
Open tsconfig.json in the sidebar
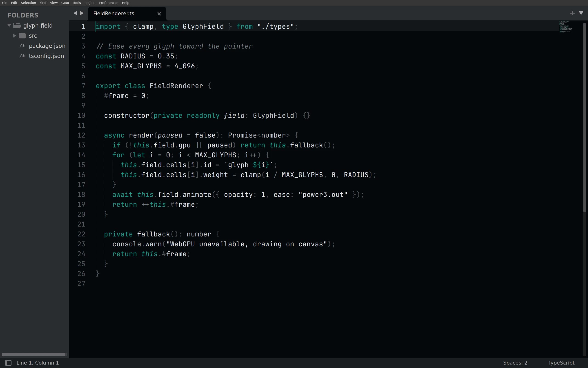[x=46, y=56]
